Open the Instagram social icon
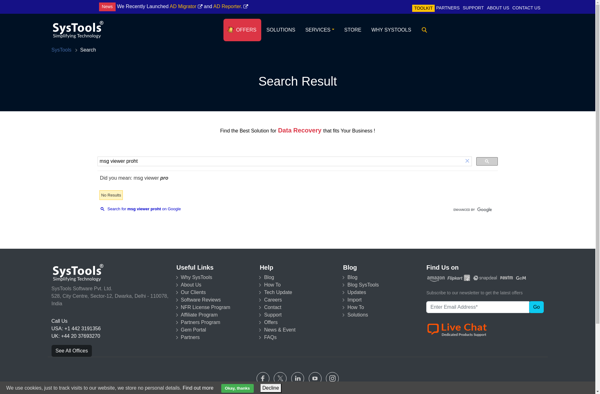Screen dimensions: 600x394 tap(332, 378)
